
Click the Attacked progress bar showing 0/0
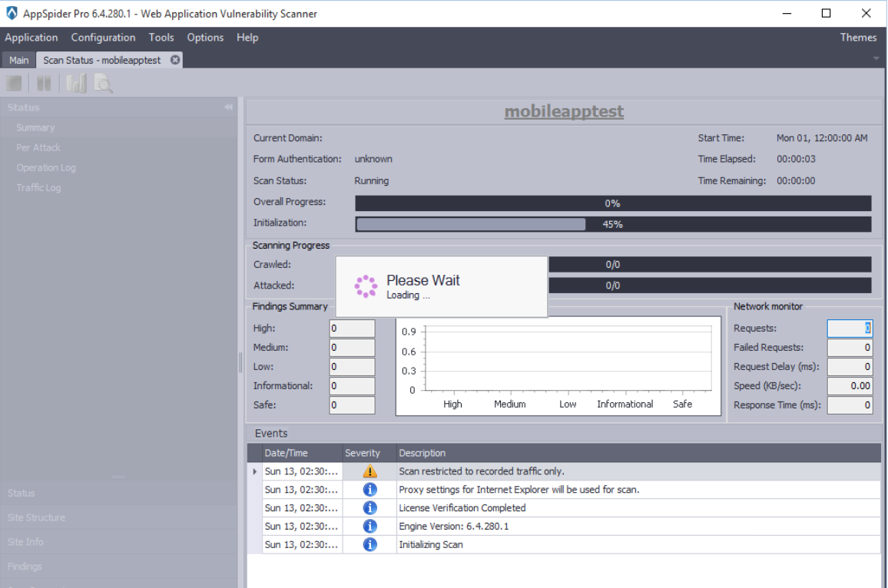[x=710, y=286]
